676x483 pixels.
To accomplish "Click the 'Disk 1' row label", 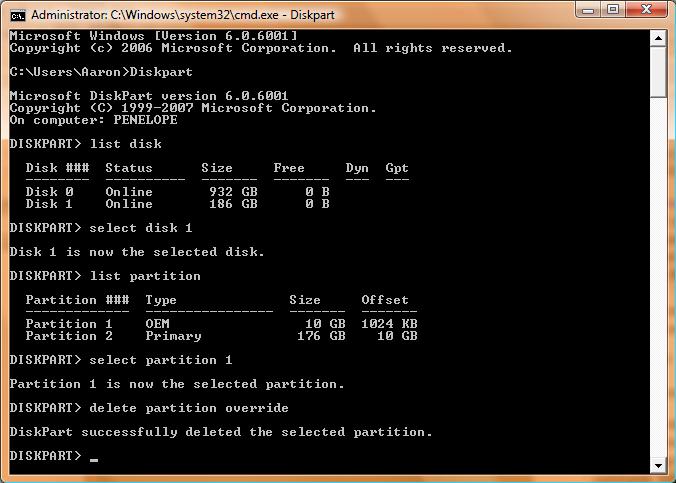I will [49, 204].
